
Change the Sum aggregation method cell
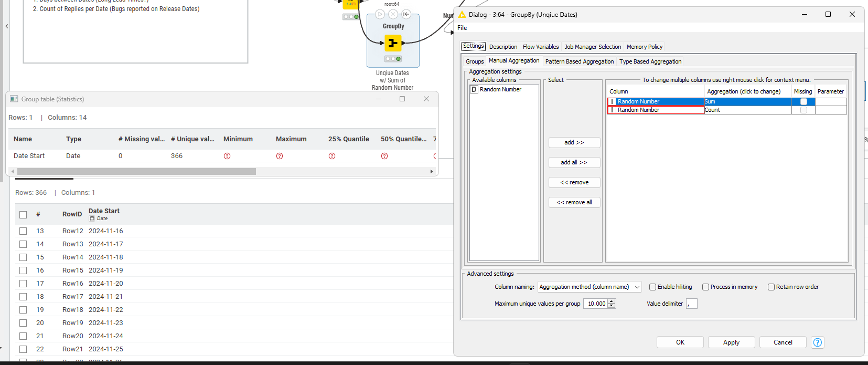[x=747, y=102]
